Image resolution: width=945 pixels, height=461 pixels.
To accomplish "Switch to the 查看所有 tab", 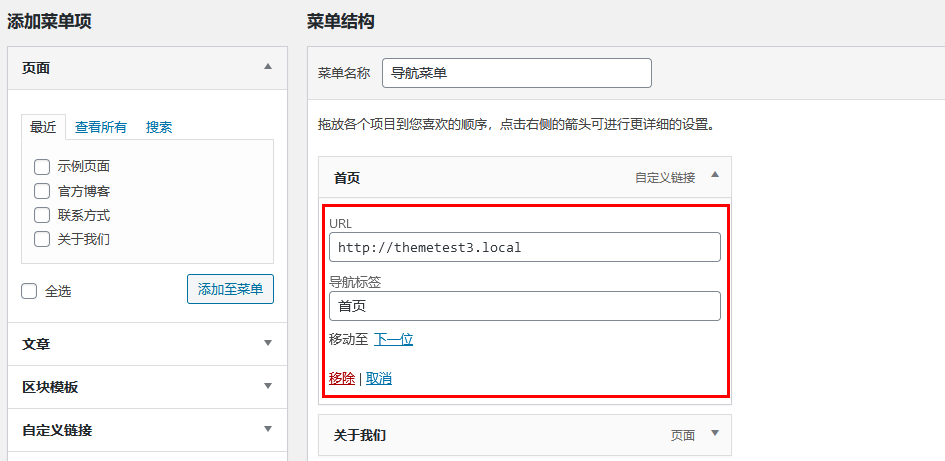I will tap(101, 127).
